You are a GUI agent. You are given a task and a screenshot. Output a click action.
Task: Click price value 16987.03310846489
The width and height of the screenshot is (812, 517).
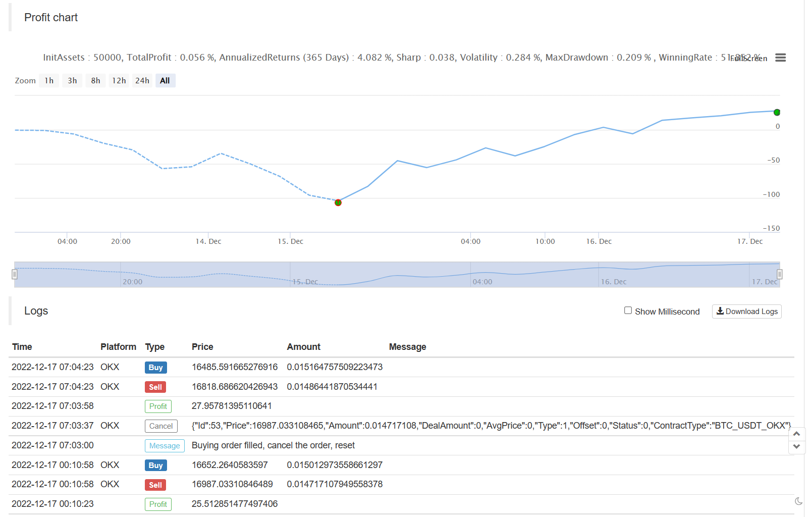[232, 484]
